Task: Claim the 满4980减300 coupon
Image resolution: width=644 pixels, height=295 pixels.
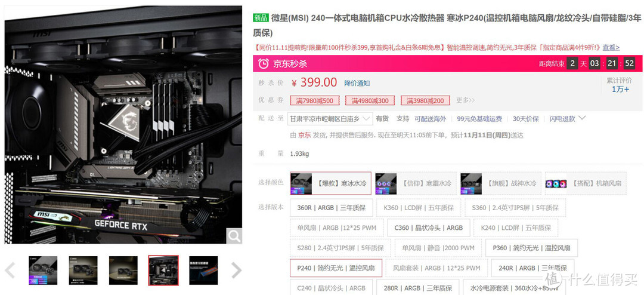Action: coord(370,100)
